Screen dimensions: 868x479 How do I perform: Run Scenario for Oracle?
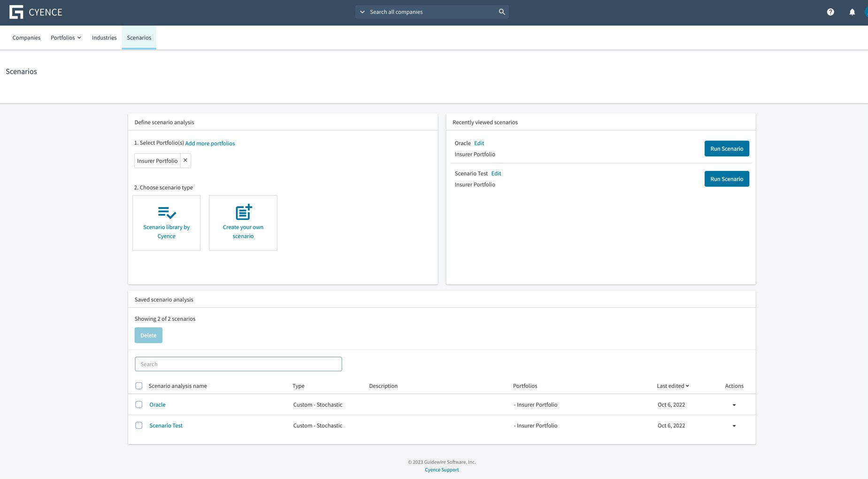point(726,148)
